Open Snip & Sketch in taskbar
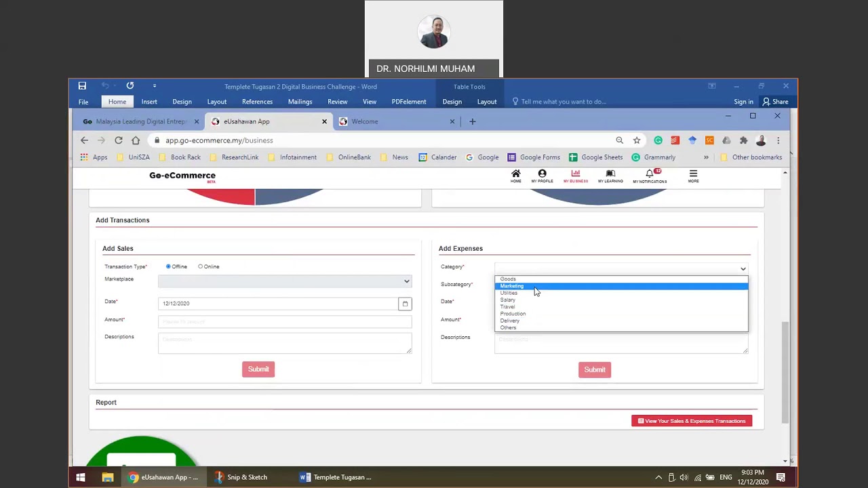 pyautogui.click(x=240, y=477)
